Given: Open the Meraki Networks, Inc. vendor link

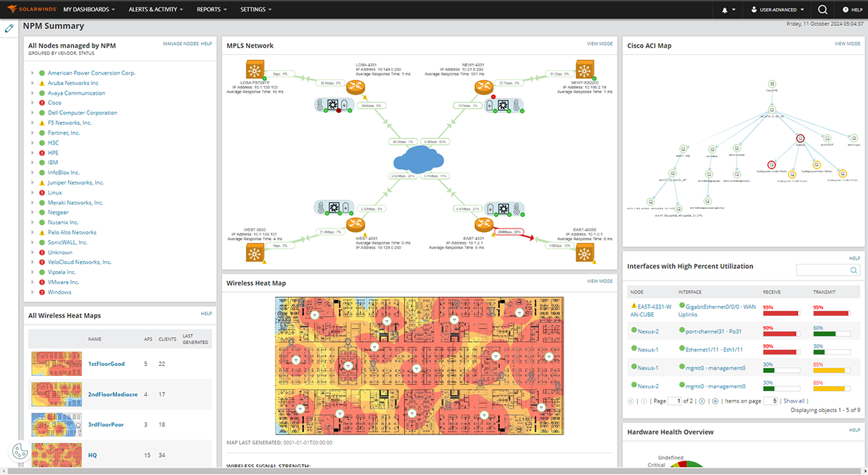Looking at the screenshot, I should [75, 203].
